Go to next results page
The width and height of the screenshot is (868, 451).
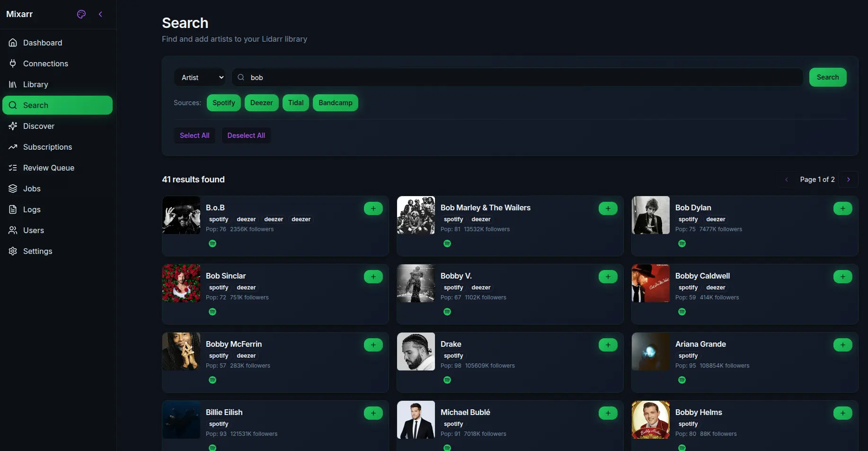[848, 180]
